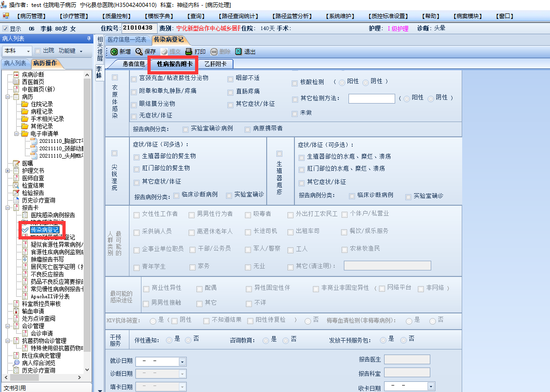
Task: Open 科室质控员审核 icon in tree
Action: [x=16, y=304]
